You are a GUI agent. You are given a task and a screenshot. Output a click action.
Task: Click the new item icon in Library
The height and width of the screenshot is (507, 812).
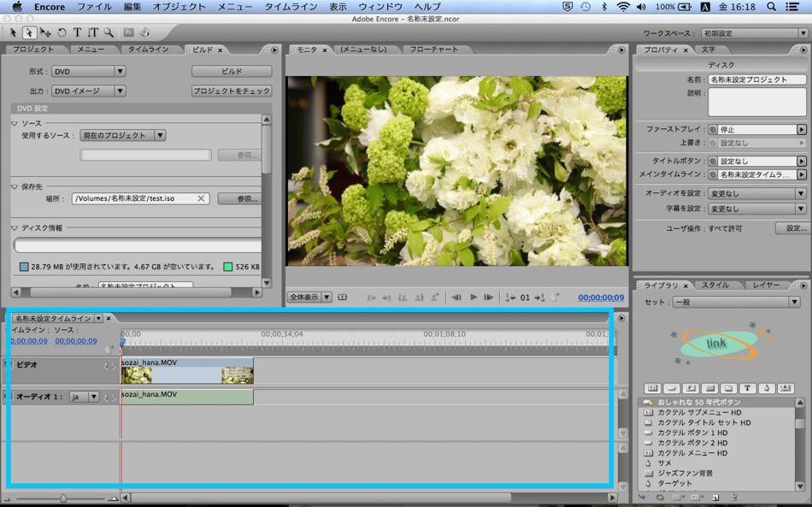(x=715, y=497)
